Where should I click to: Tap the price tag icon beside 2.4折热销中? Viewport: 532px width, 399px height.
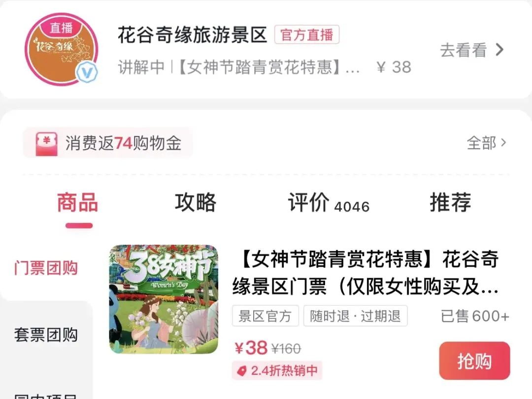pos(241,370)
